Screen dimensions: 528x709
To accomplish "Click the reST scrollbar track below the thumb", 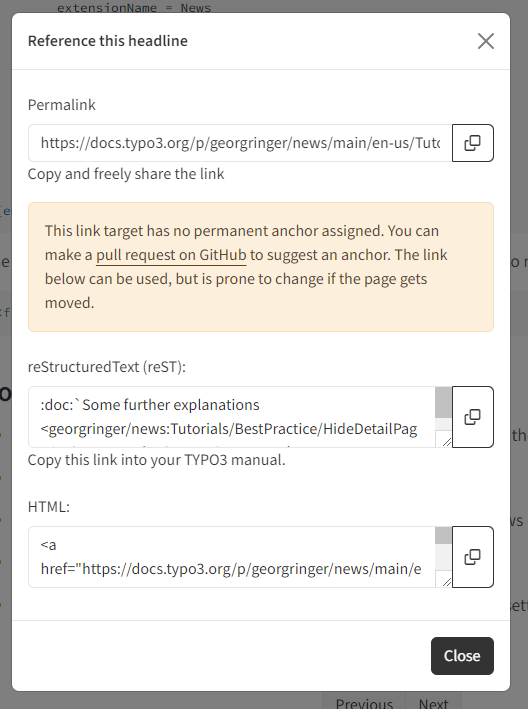I will pyautogui.click(x=443, y=424).
